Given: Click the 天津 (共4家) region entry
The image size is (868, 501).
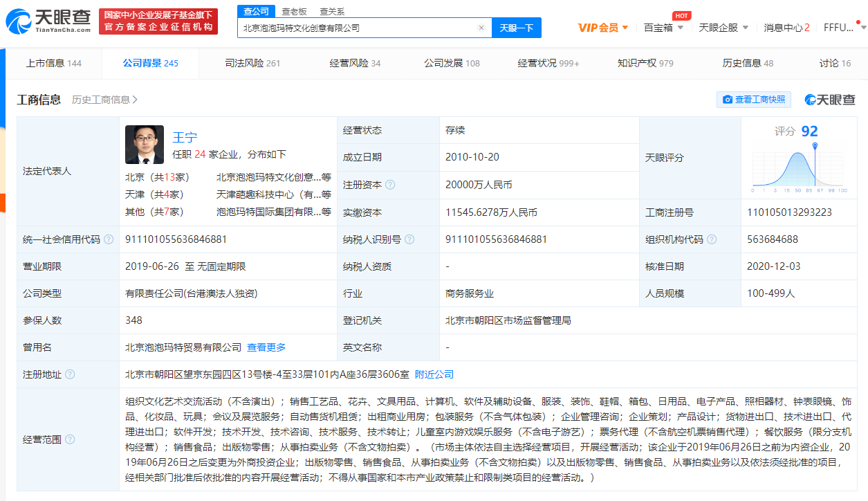Looking at the screenshot, I should 154,194.
